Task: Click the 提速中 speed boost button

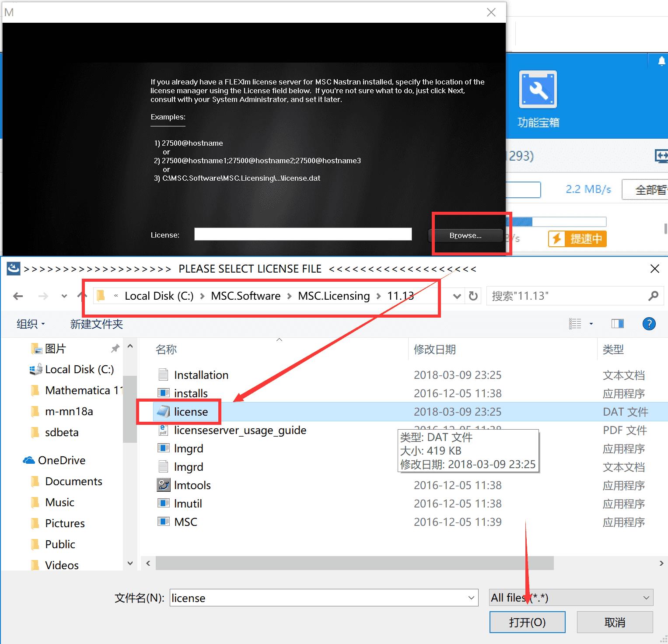Action: click(x=577, y=239)
